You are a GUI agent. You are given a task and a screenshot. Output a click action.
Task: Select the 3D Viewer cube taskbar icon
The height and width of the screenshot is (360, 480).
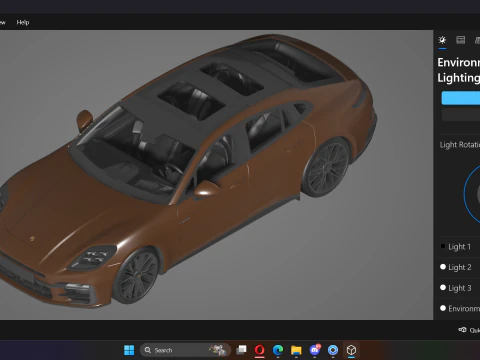pyautogui.click(x=351, y=350)
